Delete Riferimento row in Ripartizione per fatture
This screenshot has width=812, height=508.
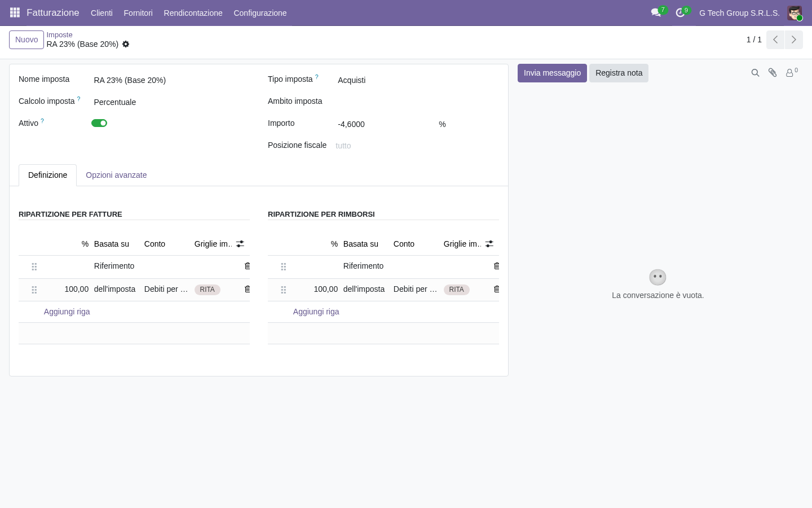(247, 266)
